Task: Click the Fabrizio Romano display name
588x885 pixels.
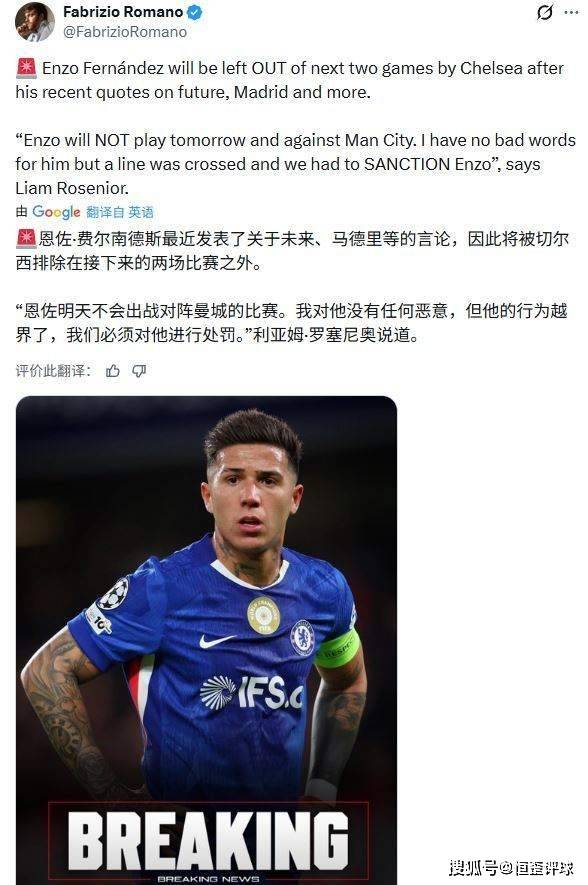Action: point(123,12)
